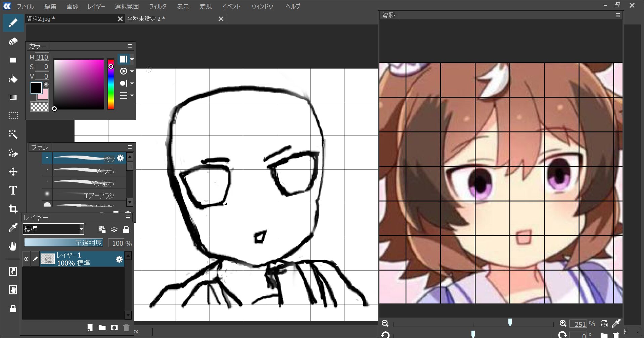Select the Gradient tool
The image size is (644, 338).
(x=13, y=97)
